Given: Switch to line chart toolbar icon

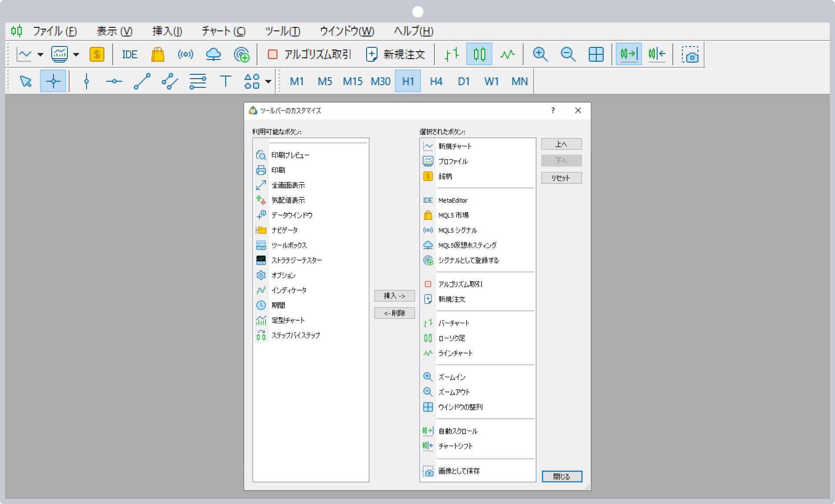Looking at the screenshot, I should [507, 54].
